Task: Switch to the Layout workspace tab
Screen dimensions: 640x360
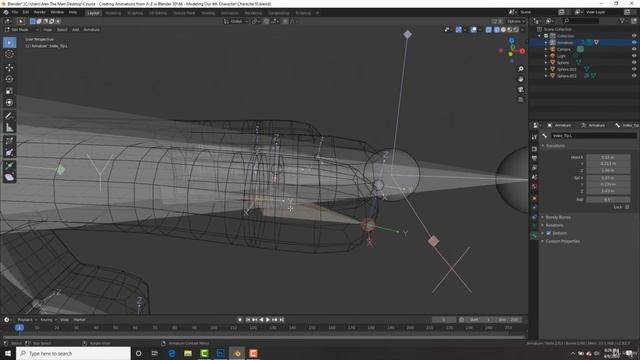Action: coord(93,13)
